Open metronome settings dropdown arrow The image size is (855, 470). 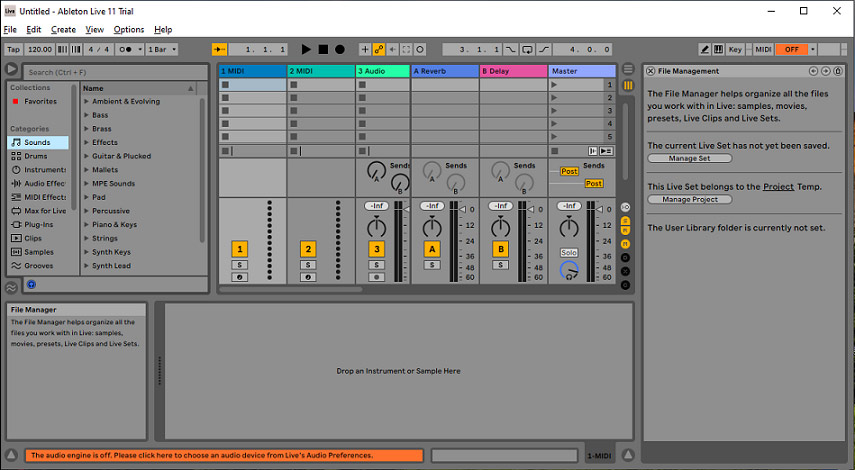[140, 49]
